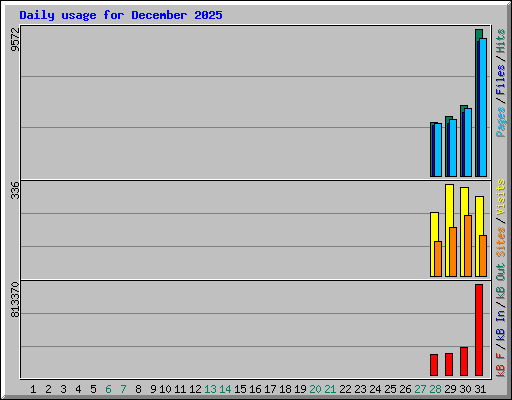Click the Visits legend label
The height and width of the screenshot is (400, 512).
501,197
